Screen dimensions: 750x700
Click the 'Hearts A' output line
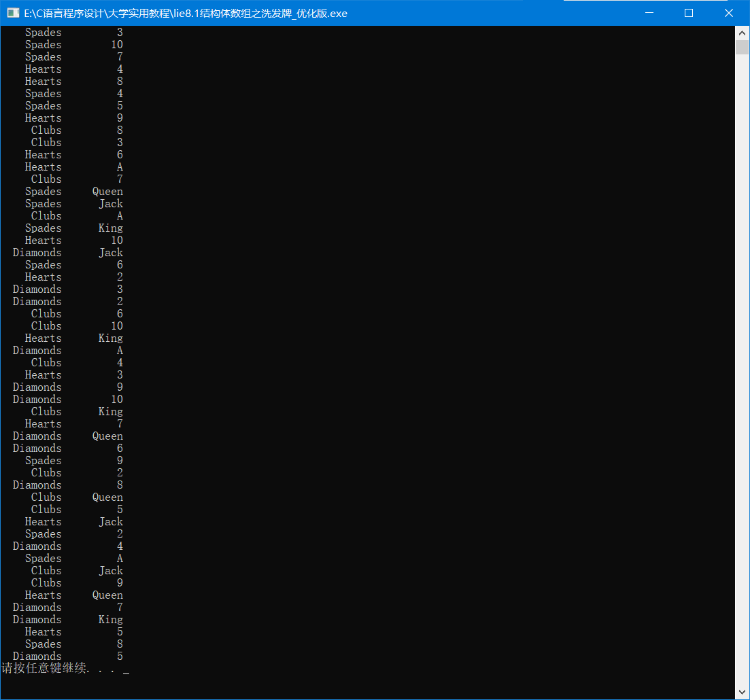[x=73, y=167]
